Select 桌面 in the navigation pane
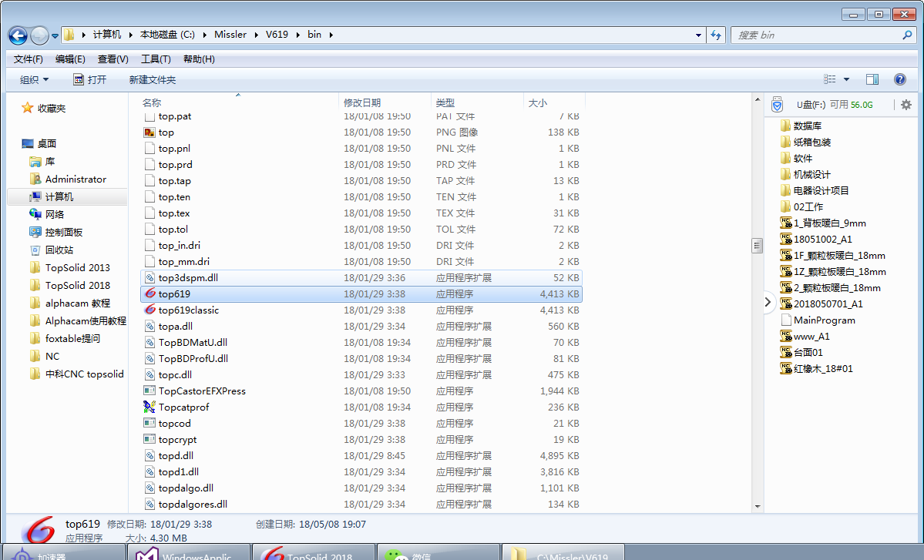The height and width of the screenshot is (560, 924). pos(39,143)
